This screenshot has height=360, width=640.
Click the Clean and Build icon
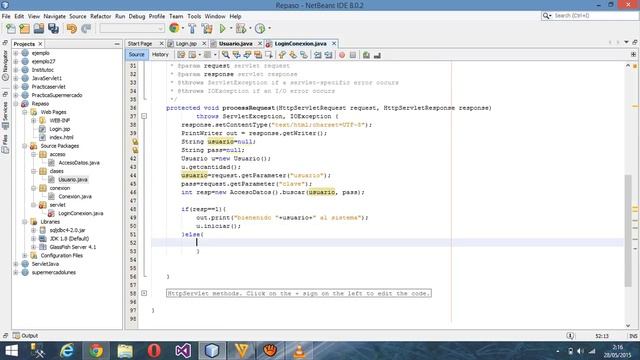pos(207,28)
